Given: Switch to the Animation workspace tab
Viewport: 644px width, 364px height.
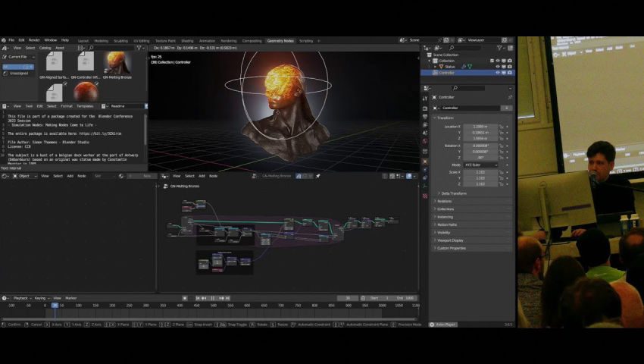Looking at the screenshot, I should pyautogui.click(x=207, y=41).
